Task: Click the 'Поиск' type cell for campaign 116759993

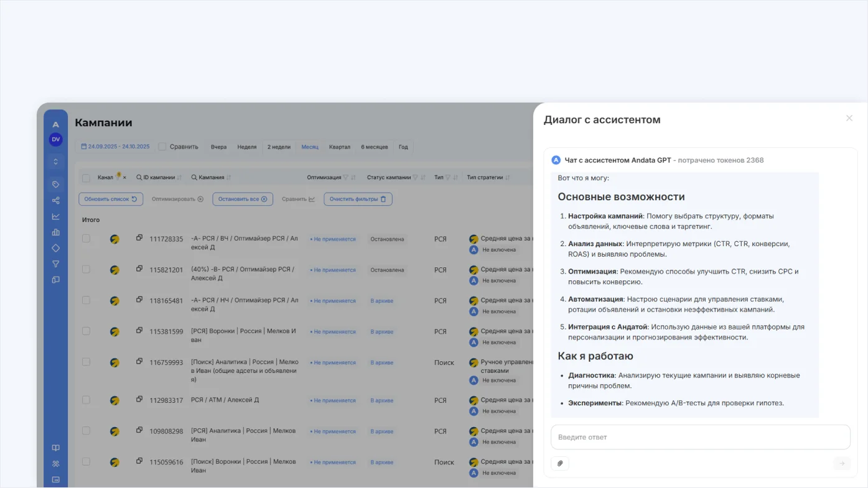Action: [444, 362]
